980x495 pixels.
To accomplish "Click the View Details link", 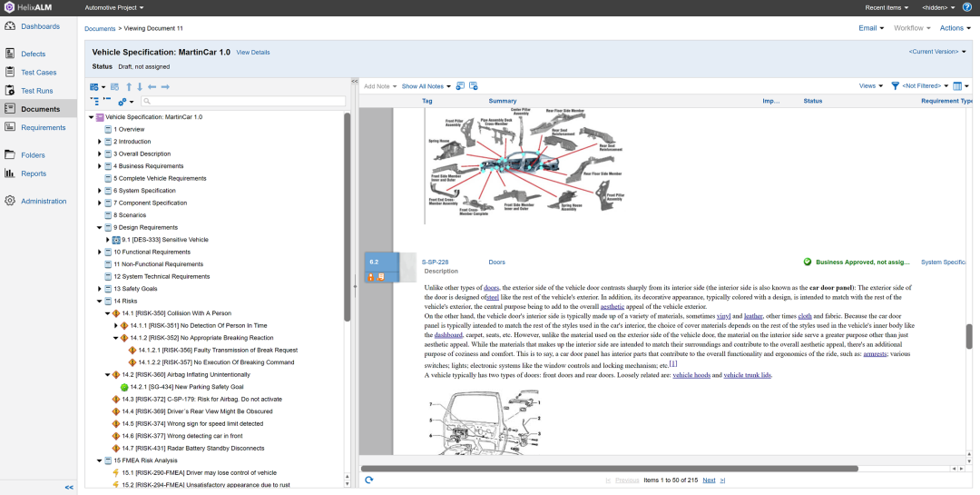I will (x=253, y=53).
